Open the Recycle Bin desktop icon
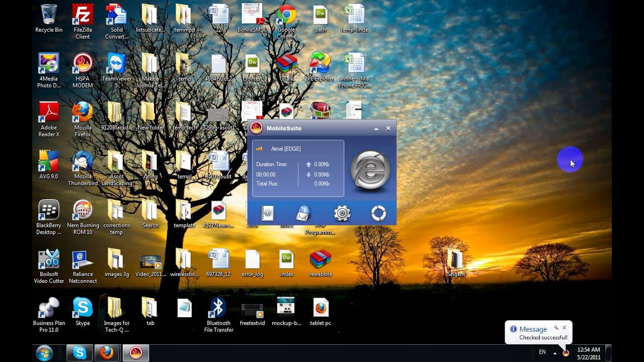Image resolution: width=644 pixels, height=362 pixels. (x=49, y=19)
